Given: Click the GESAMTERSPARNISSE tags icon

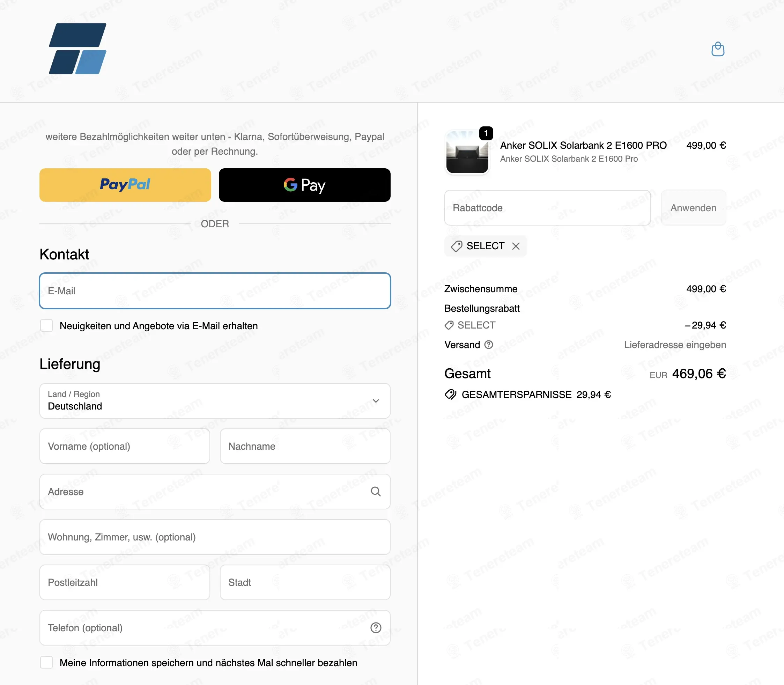Looking at the screenshot, I should coord(451,395).
